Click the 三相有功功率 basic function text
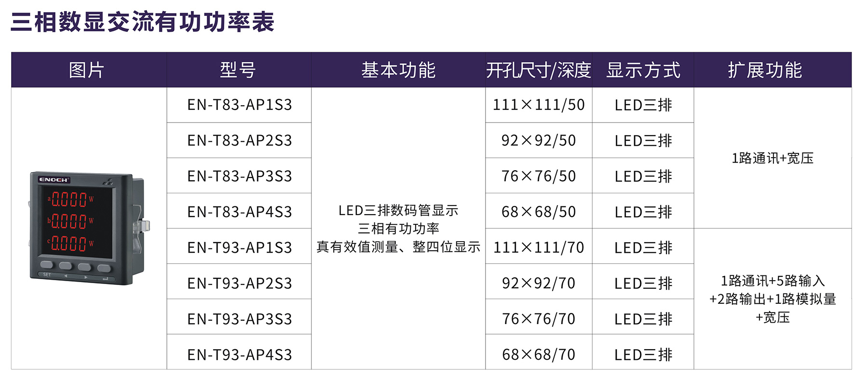The image size is (868, 381). pos(398,229)
